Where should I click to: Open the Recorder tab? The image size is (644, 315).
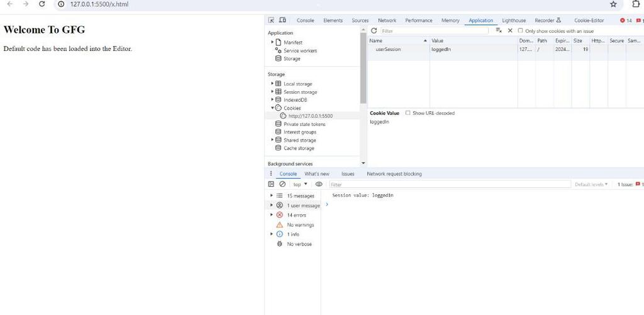pyautogui.click(x=548, y=21)
